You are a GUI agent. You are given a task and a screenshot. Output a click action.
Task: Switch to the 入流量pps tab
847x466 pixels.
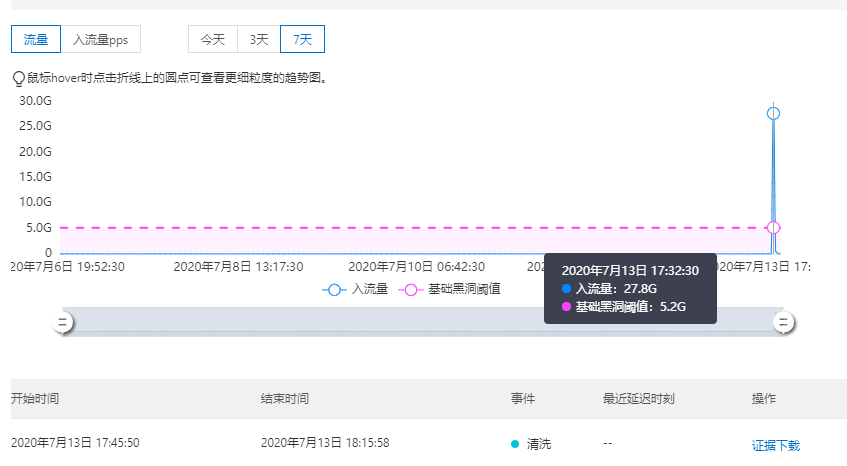100,39
